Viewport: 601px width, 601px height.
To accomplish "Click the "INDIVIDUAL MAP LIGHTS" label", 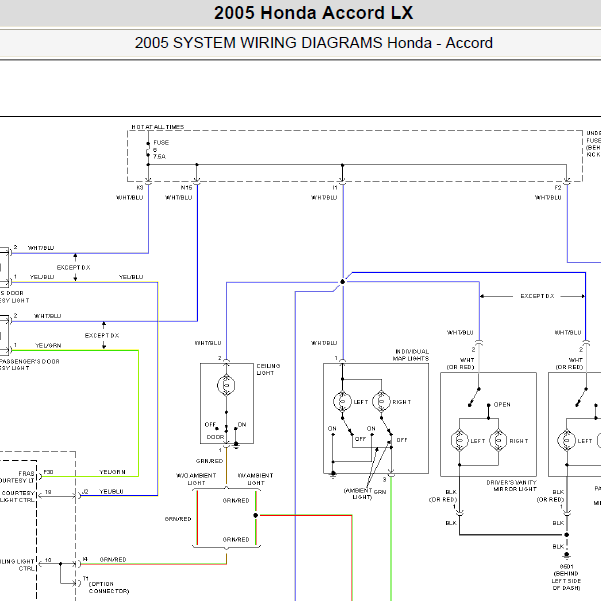I will pos(411,355).
